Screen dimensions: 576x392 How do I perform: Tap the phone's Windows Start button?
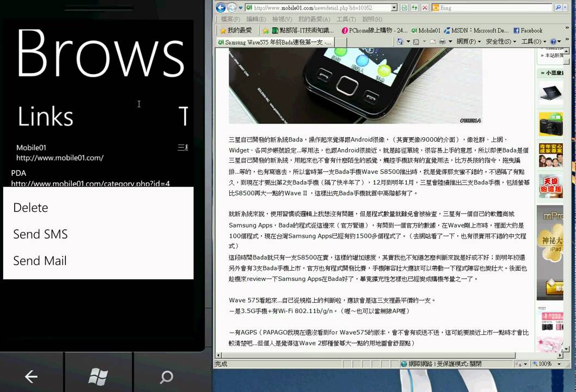(98, 376)
